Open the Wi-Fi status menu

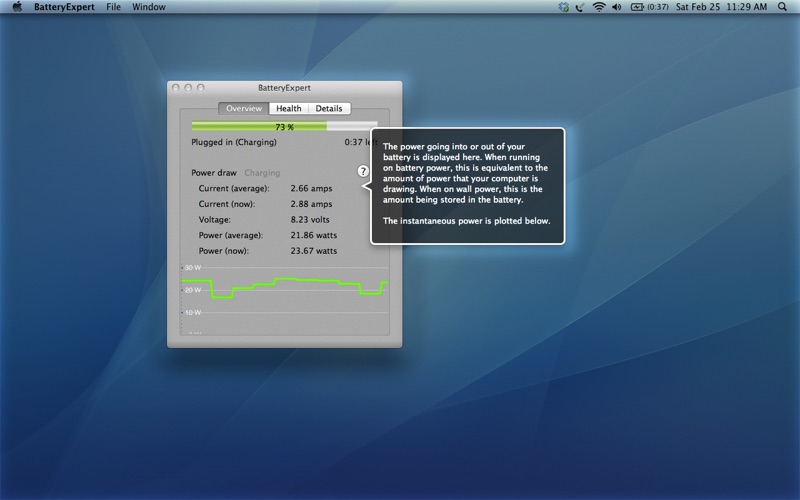(x=599, y=7)
